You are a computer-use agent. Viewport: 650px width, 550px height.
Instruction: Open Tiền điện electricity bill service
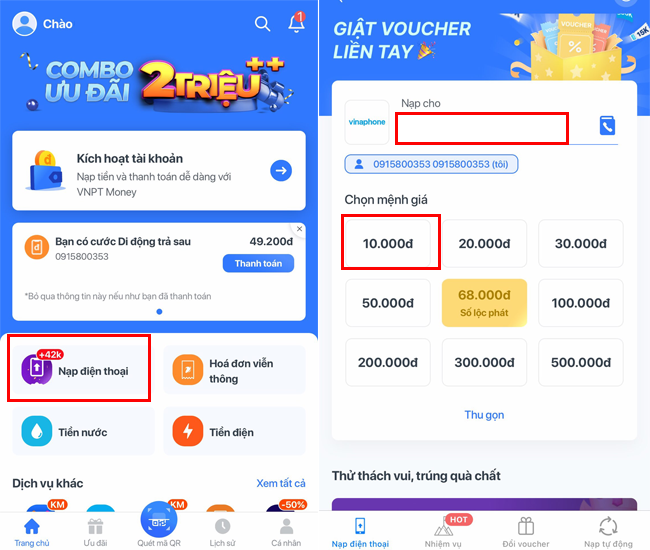[235, 431]
